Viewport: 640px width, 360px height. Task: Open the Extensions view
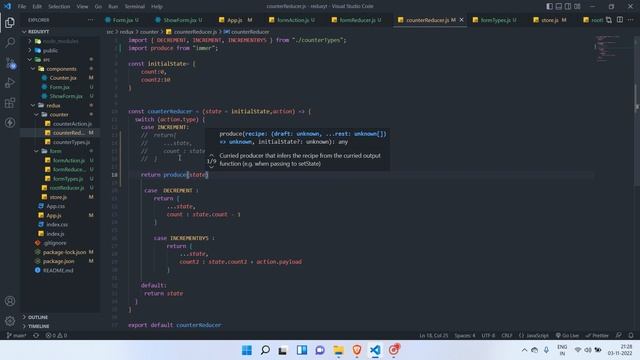pyautogui.click(x=10, y=103)
